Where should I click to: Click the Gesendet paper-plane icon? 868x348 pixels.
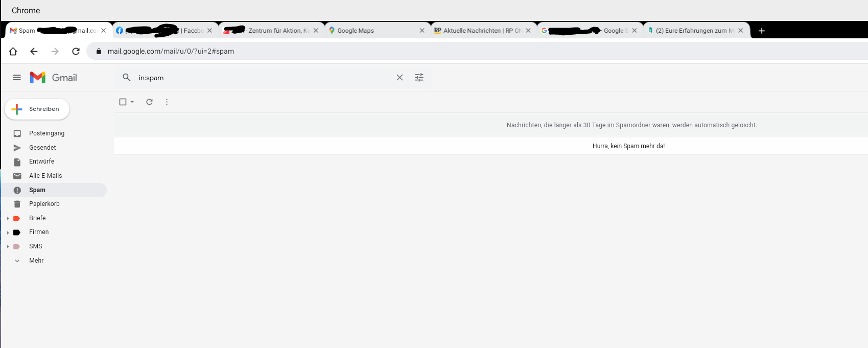(x=17, y=148)
